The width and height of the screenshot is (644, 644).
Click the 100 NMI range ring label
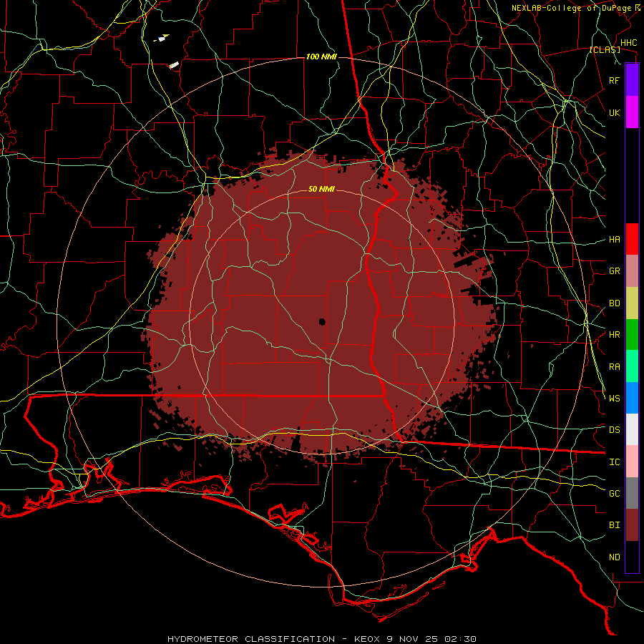pos(321,57)
